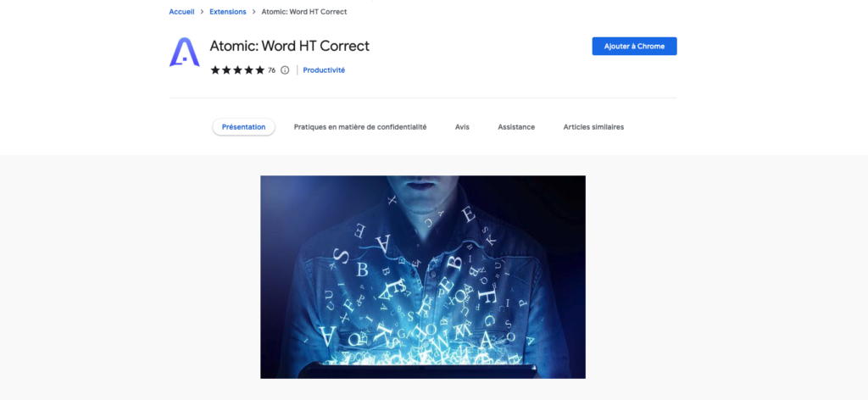Viewport: 868px width, 400px height.
Task: Click the fifth star in the rating
Action: [259, 70]
